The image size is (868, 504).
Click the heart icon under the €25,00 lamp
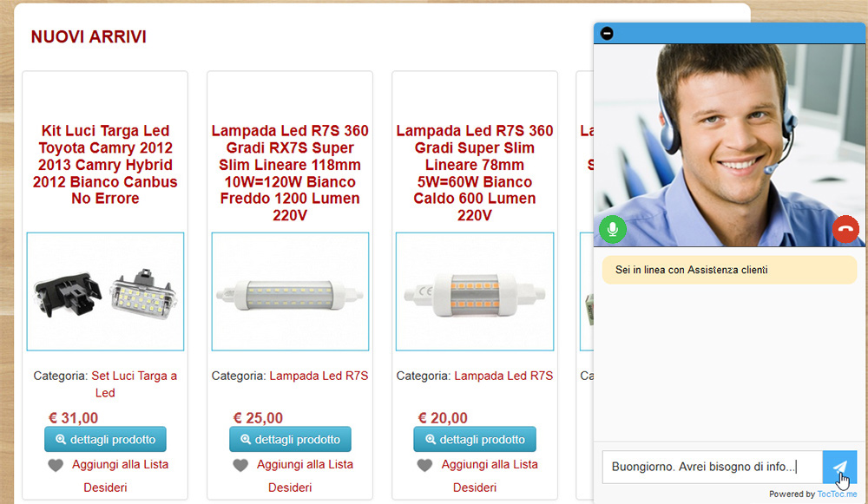pyautogui.click(x=240, y=465)
